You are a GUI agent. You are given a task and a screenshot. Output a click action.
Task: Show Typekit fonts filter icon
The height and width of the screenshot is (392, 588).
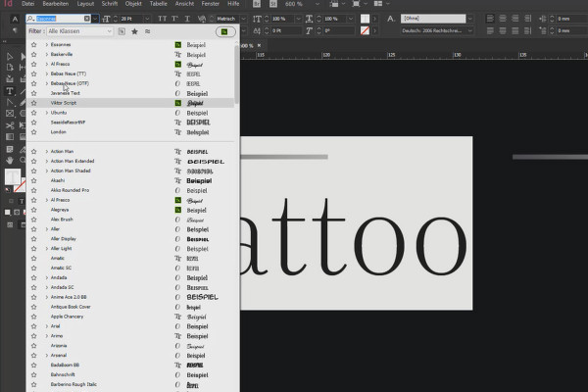[122, 31]
